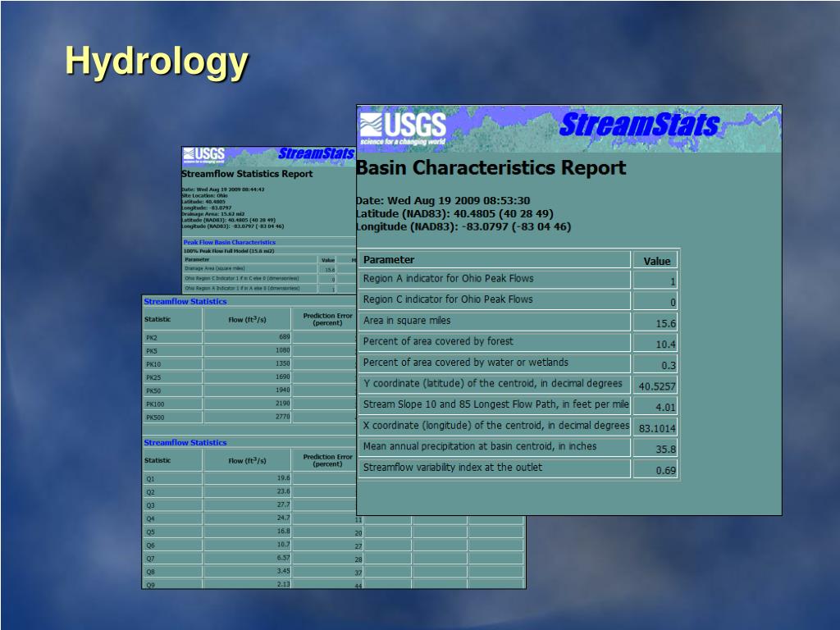Click the Flow (ft3/s) header above PK2 row
The height and width of the screenshot is (630, 840).
click(x=247, y=319)
